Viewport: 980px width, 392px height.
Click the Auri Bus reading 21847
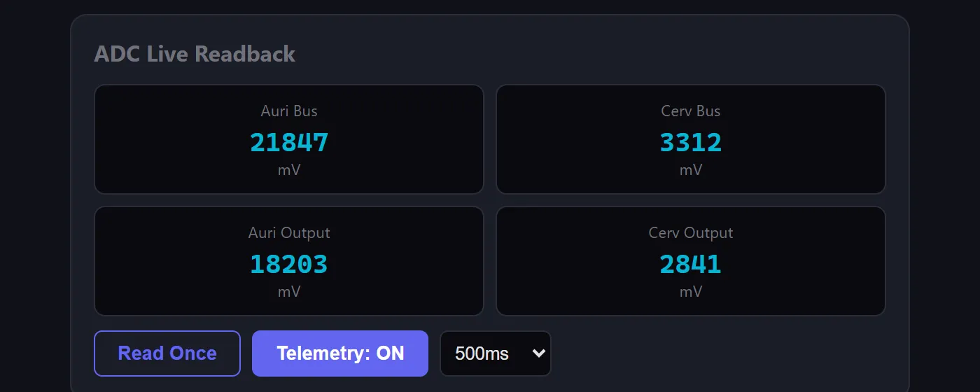tap(289, 143)
